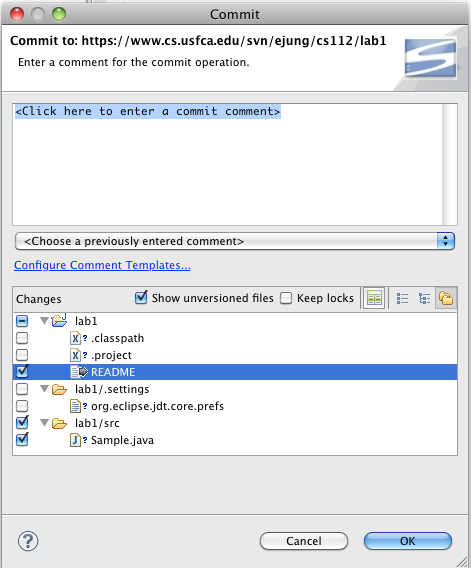Viewport: 471px width, 568px height.
Task: Click the Subversion logo image in header
Action: 430,58
